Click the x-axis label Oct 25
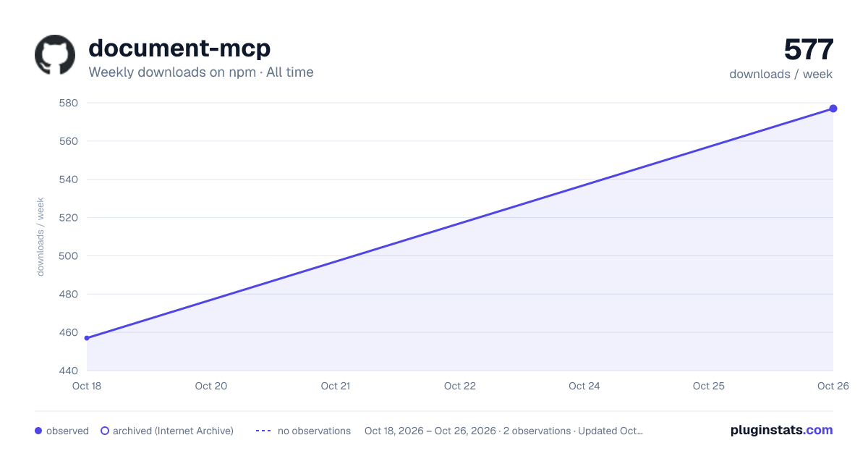This screenshot has width=868, height=456. (x=709, y=386)
